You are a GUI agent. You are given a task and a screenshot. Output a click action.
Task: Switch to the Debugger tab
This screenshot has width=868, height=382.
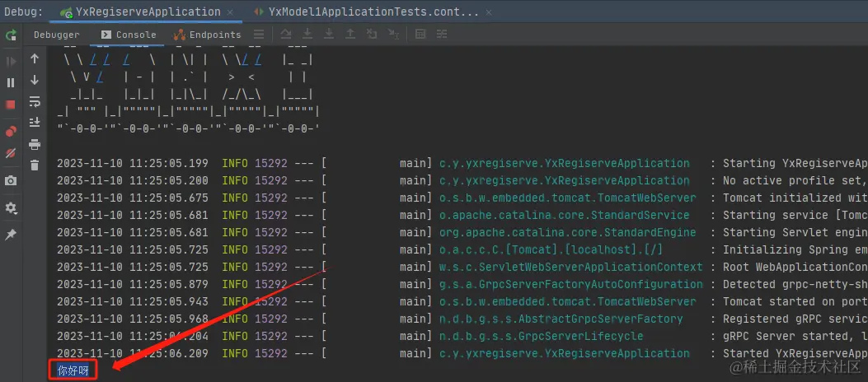coord(56,35)
